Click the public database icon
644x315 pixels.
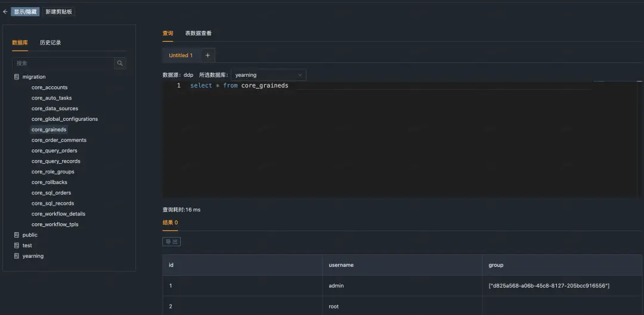coord(17,235)
